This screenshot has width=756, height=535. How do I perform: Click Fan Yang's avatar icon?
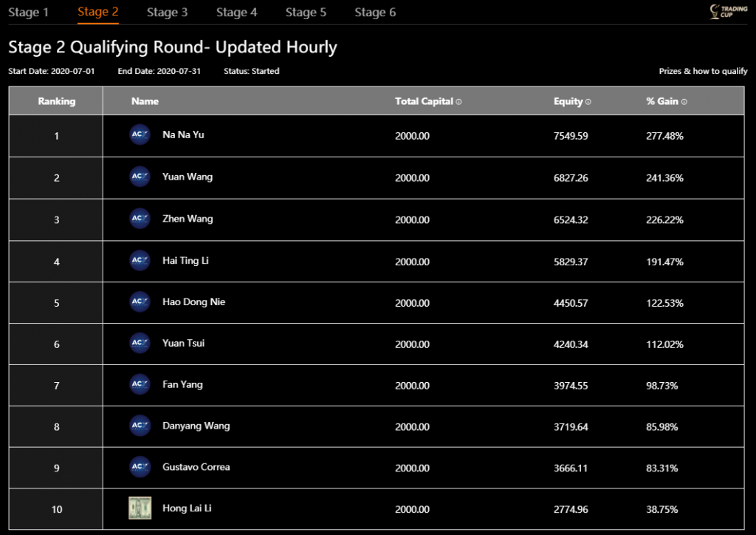pyautogui.click(x=140, y=384)
